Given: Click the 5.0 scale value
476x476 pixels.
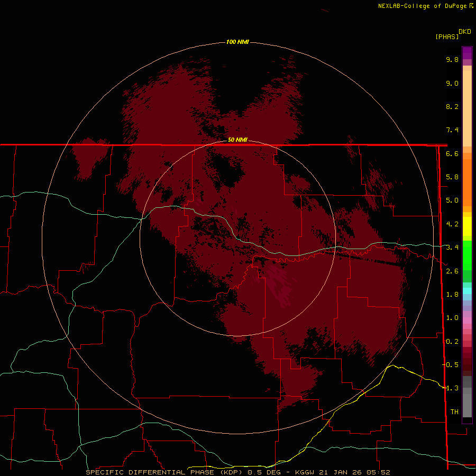Looking at the screenshot, I should [452, 200].
